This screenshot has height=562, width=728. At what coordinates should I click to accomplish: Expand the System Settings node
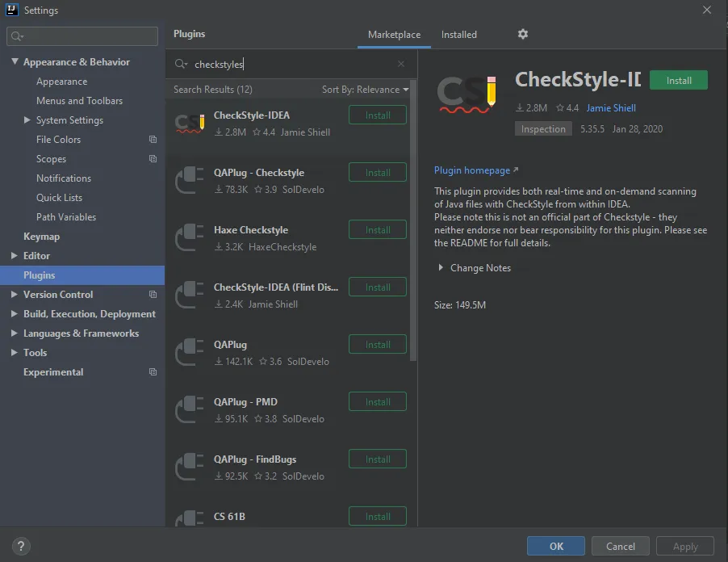point(27,120)
